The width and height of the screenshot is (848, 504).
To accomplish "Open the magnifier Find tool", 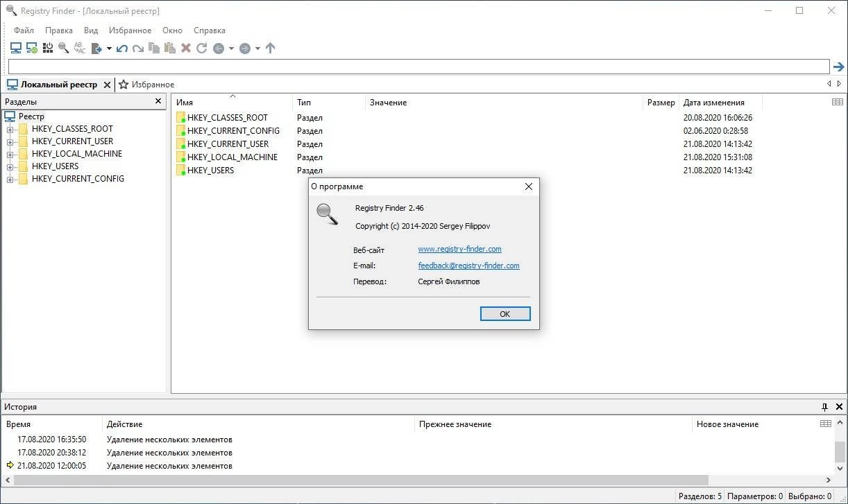I will pos(64,48).
